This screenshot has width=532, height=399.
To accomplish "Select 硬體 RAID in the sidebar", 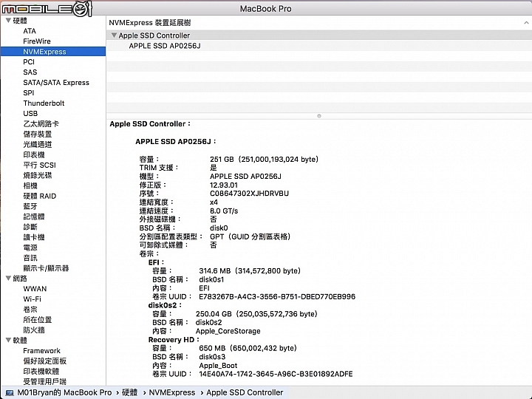I will [40, 196].
